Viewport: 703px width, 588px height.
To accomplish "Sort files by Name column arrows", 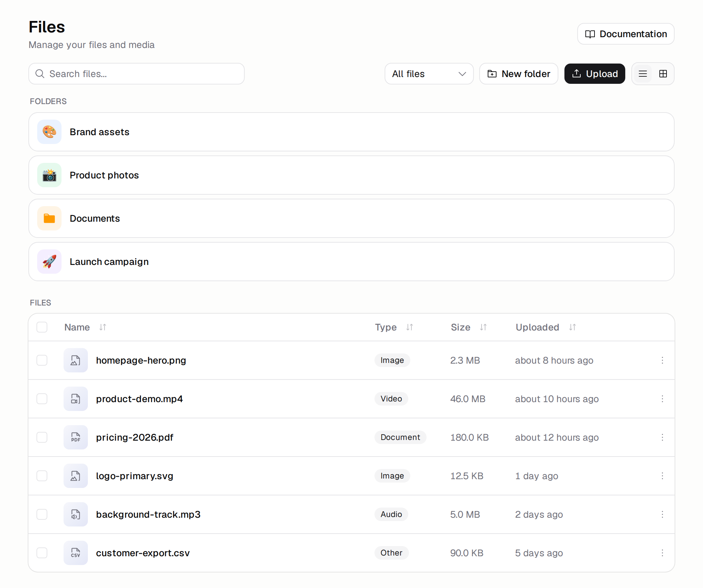I will click(x=103, y=327).
